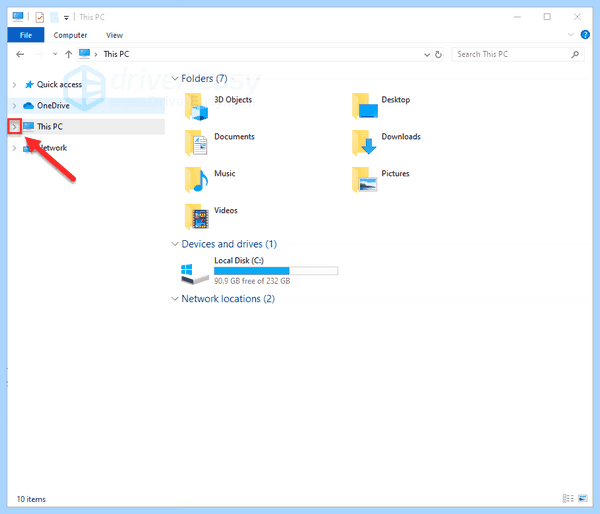Open the address bar history dropdown
The height and width of the screenshot is (514, 600).
point(427,55)
